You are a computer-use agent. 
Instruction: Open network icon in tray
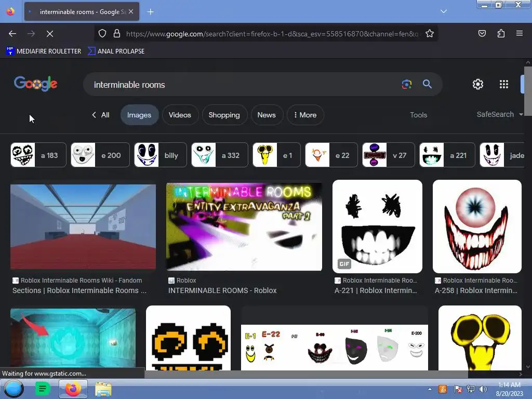[x=470, y=389]
